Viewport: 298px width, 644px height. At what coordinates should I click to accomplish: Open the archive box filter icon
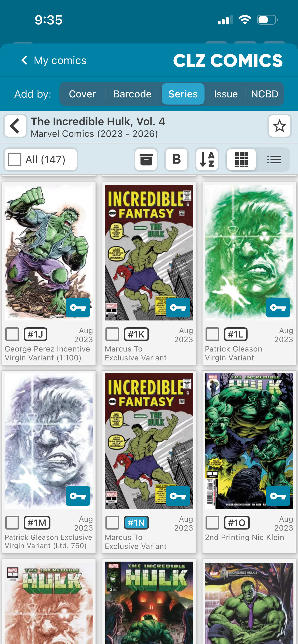click(146, 159)
